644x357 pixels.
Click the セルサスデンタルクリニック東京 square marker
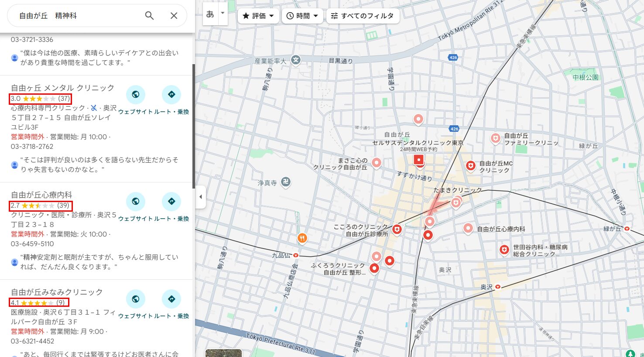(419, 159)
